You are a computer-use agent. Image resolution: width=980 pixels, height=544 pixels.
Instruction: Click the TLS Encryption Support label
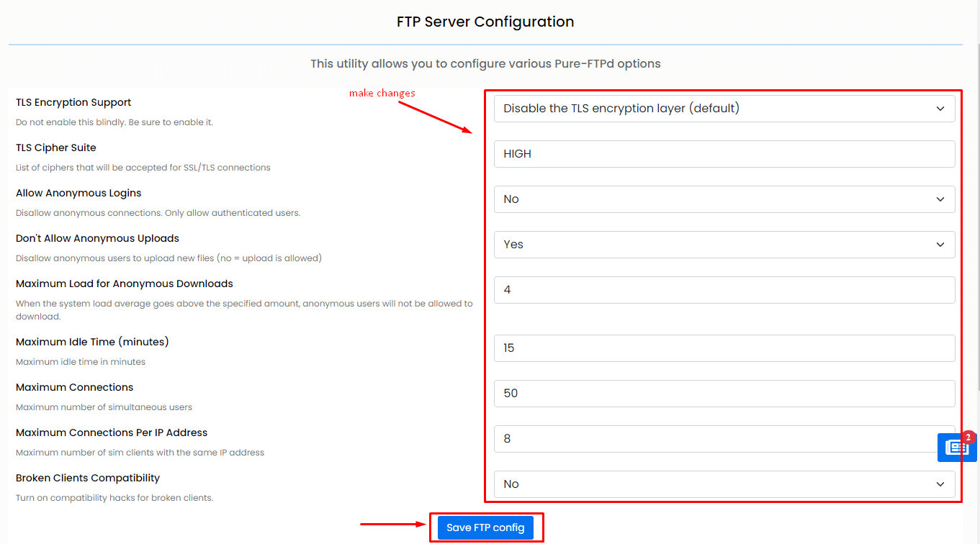[73, 102]
